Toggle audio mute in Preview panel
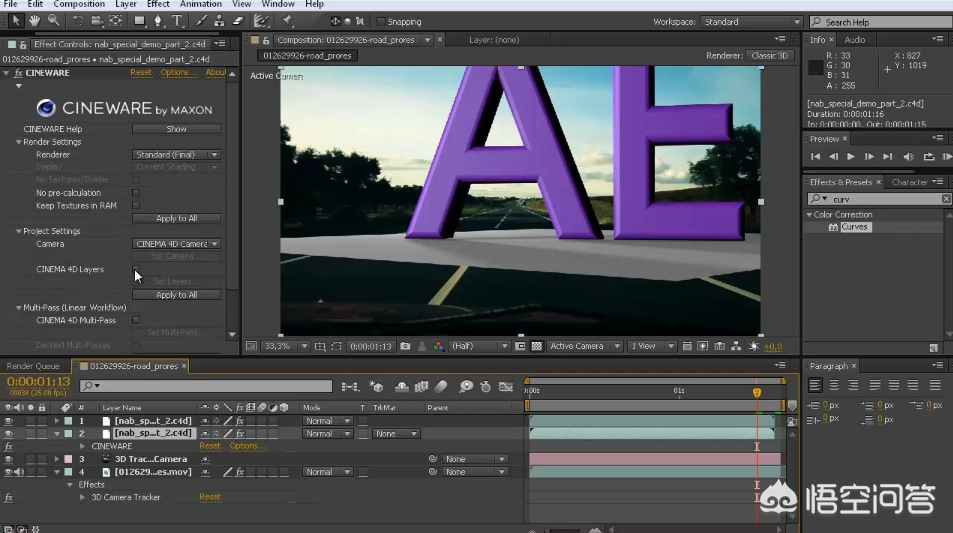The height and width of the screenshot is (533, 953). pyautogui.click(x=909, y=157)
